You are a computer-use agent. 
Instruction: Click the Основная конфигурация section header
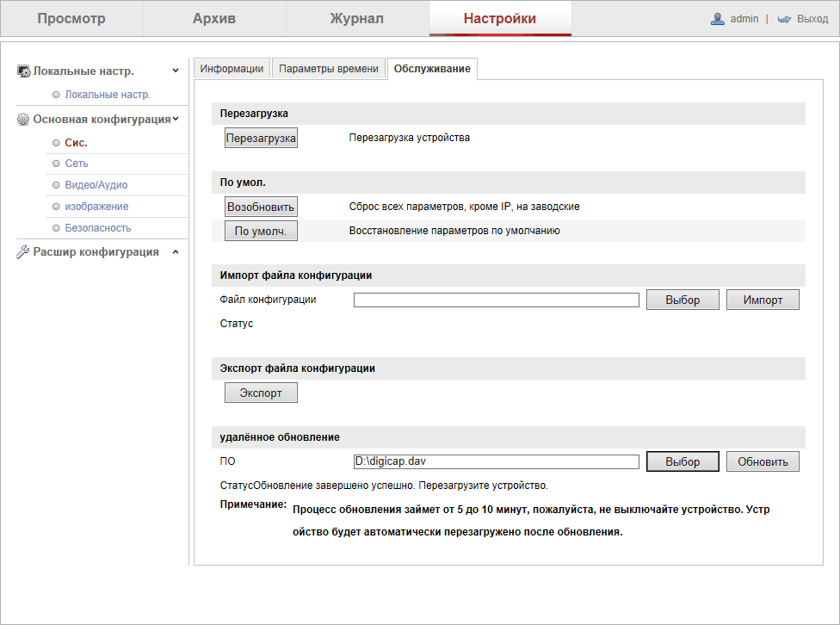pyautogui.click(x=102, y=119)
